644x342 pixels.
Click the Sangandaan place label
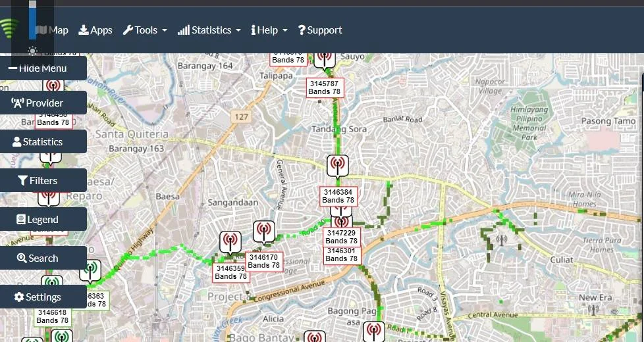(x=233, y=203)
